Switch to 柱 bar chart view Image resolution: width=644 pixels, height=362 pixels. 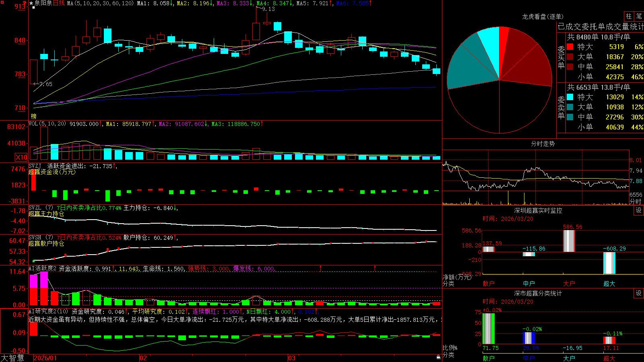point(629,16)
